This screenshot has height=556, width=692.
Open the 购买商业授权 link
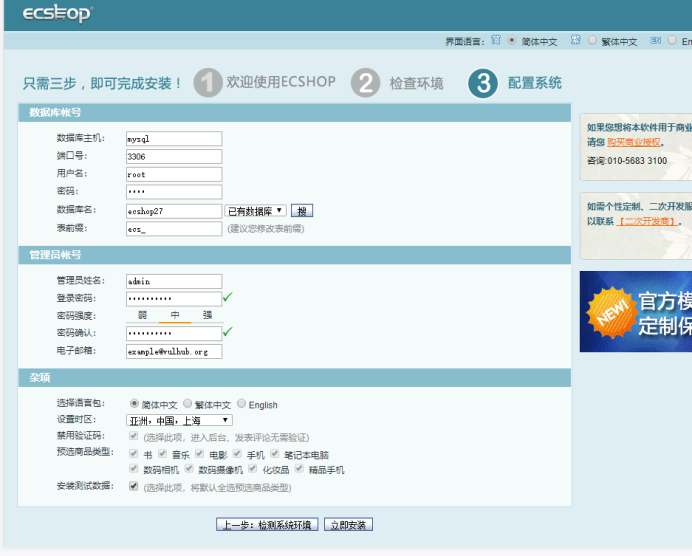tap(634, 142)
